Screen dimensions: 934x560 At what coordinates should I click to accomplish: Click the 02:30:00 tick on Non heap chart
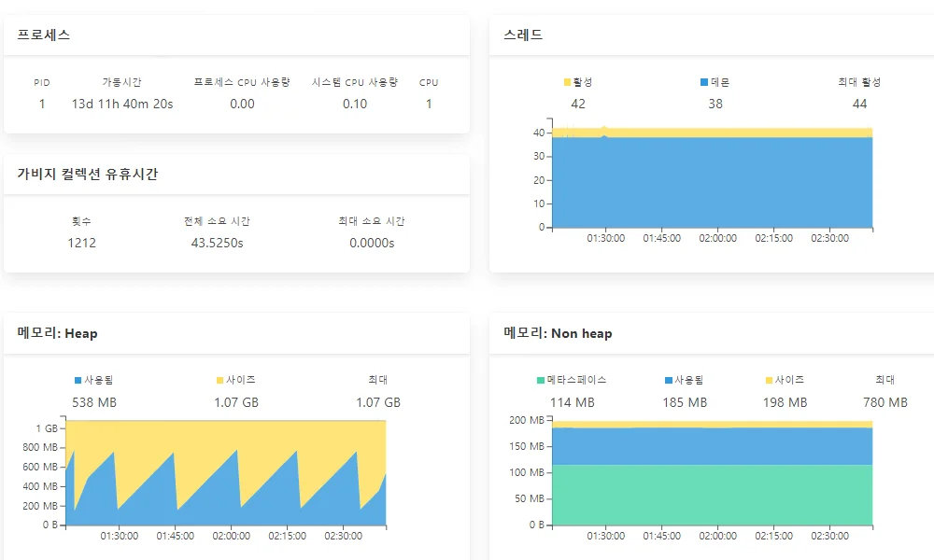(829, 536)
